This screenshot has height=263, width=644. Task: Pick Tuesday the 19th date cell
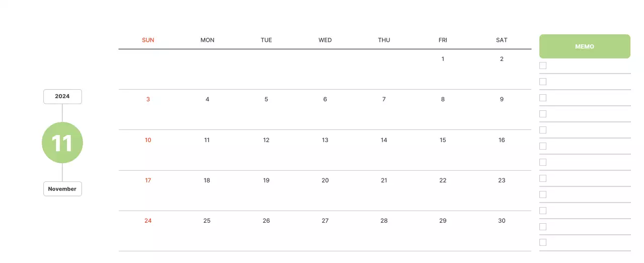point(266,180)
